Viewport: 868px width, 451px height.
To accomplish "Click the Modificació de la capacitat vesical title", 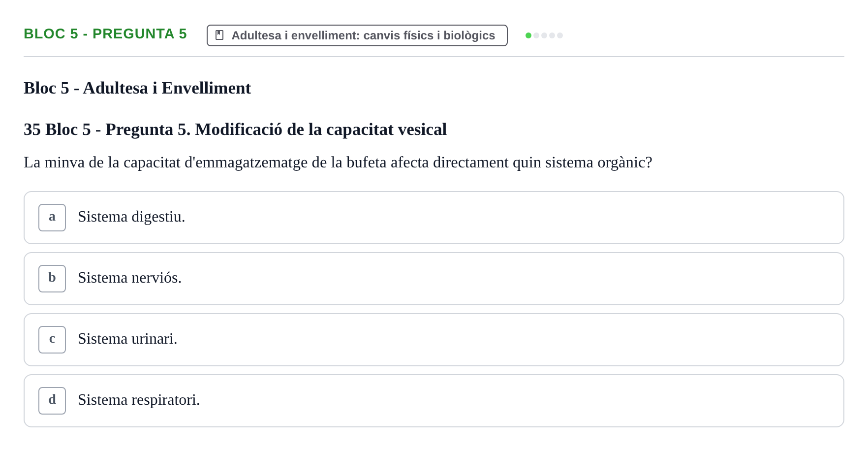I will pos(235,129).
